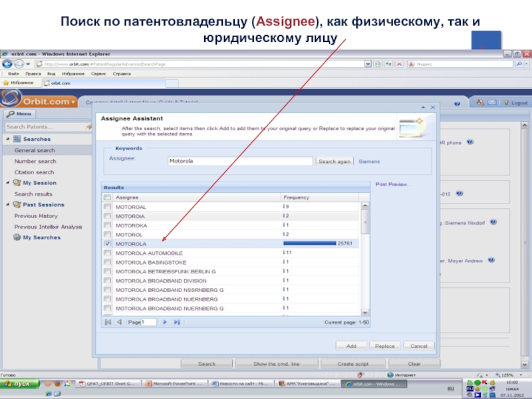
Task: Close the Assignee Assistant dialog with X
Action: [432, 107]
